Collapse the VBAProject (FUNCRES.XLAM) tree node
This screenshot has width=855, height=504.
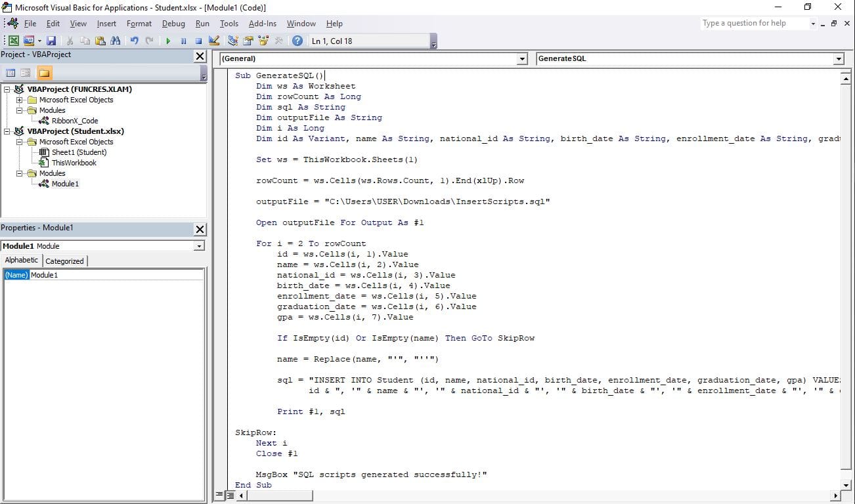tap(7, 89)
